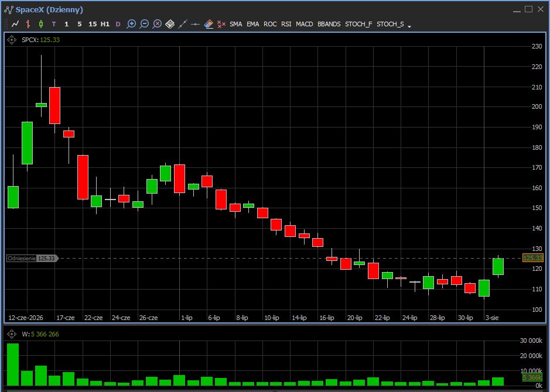The height and width of the screenshot is (392, 550).
Task: Click the SPCX: 125.33 quote label
Action: [x=40, y=40]
